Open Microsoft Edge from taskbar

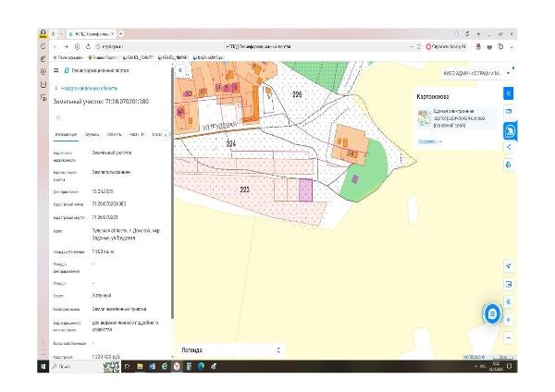pos(201,366)
